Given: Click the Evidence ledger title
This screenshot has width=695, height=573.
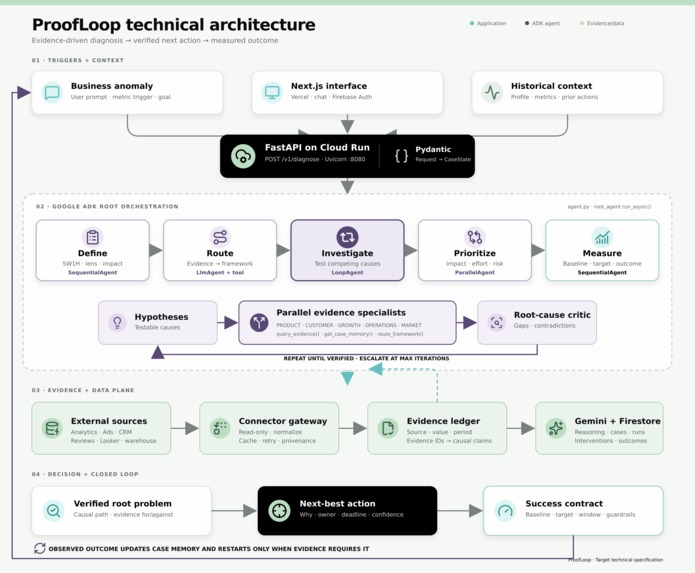Looking at the screenshot, I should pyautogui.click(x=443, y=421).
